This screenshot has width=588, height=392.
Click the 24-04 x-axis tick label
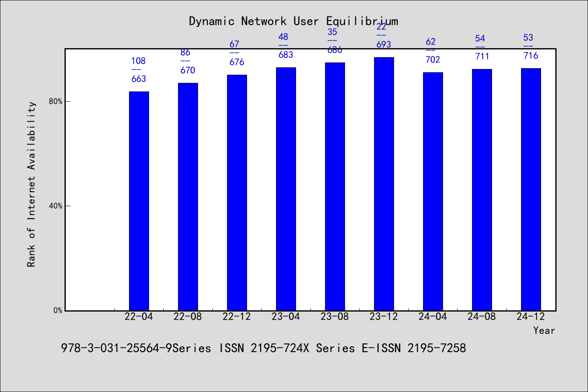coord(433,316)
